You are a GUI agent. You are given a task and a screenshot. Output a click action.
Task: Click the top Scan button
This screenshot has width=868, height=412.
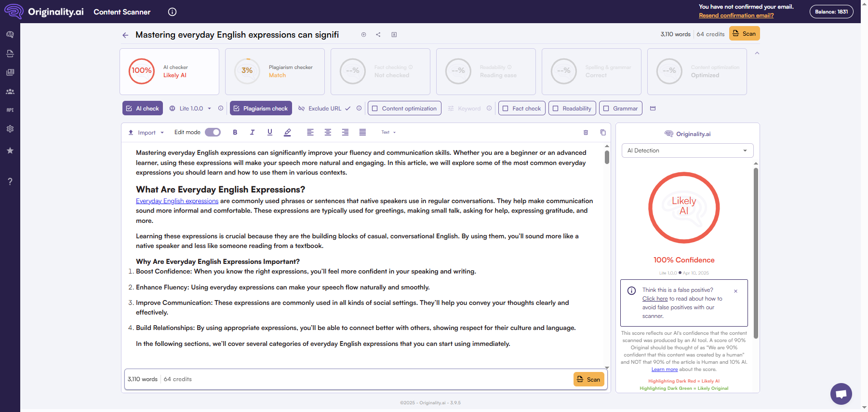(744, 34)
